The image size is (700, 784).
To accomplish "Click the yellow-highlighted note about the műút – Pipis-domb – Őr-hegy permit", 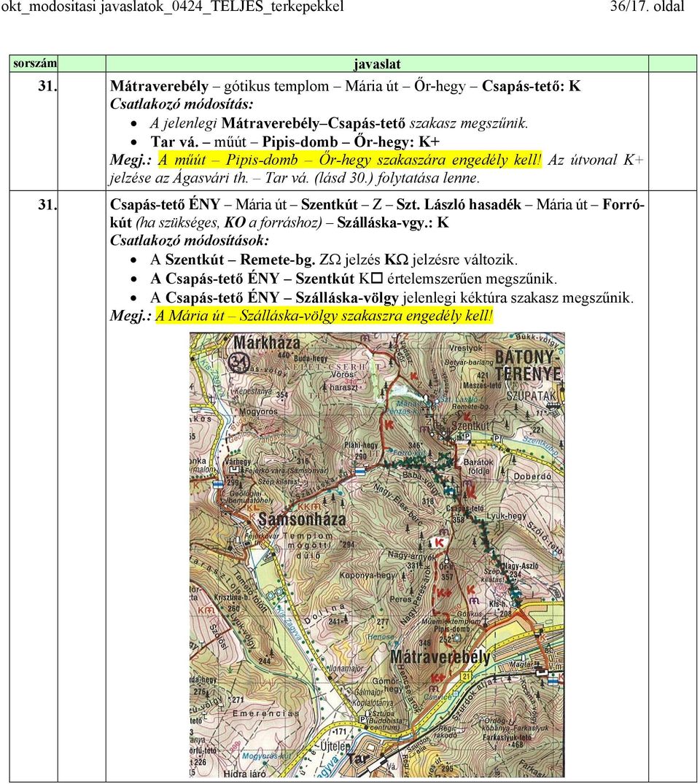I will coord(349,160).
